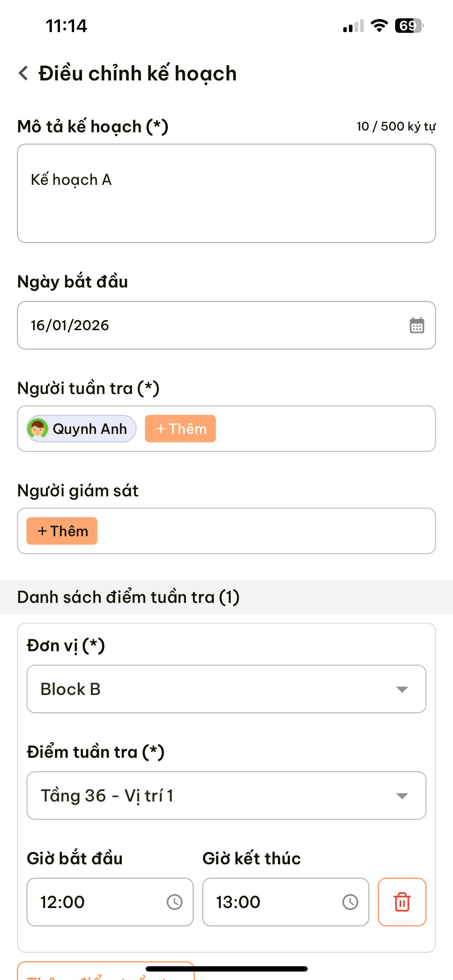Edit the plan description text area
Image resolution: width=453 pixels, height=980 pixels.
coord(226,193)
